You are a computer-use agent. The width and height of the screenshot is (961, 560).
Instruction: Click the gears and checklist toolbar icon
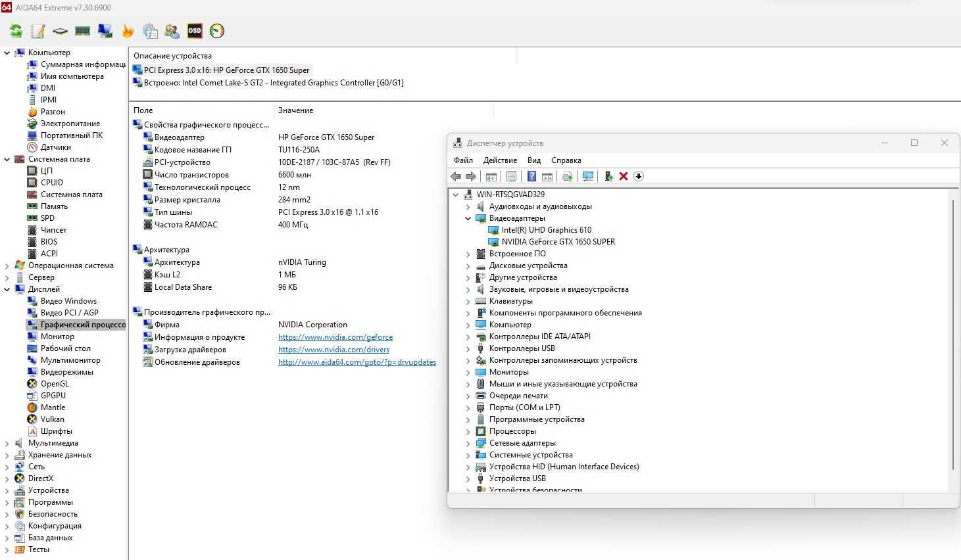pos(150,31)
